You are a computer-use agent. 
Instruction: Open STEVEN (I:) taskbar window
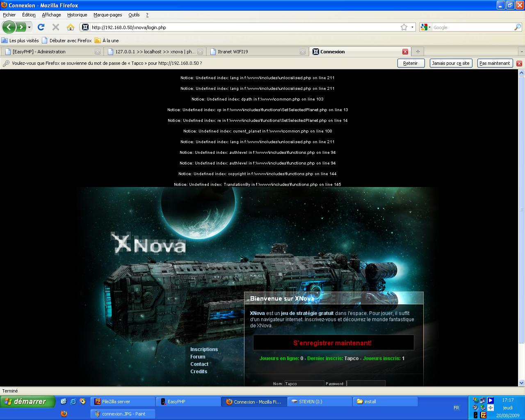click(x=320, y=402)
